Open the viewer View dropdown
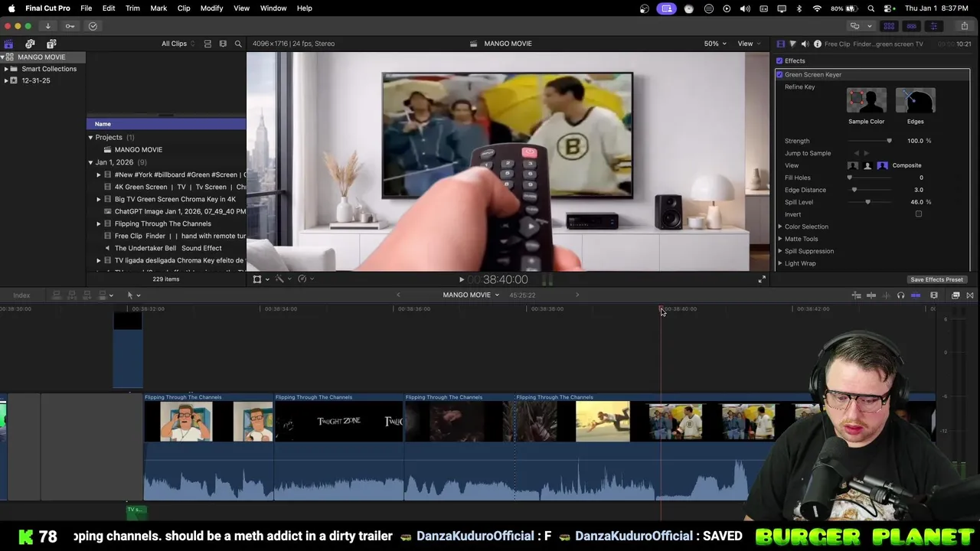Screen dimensions: 980x551 (748, 44)
